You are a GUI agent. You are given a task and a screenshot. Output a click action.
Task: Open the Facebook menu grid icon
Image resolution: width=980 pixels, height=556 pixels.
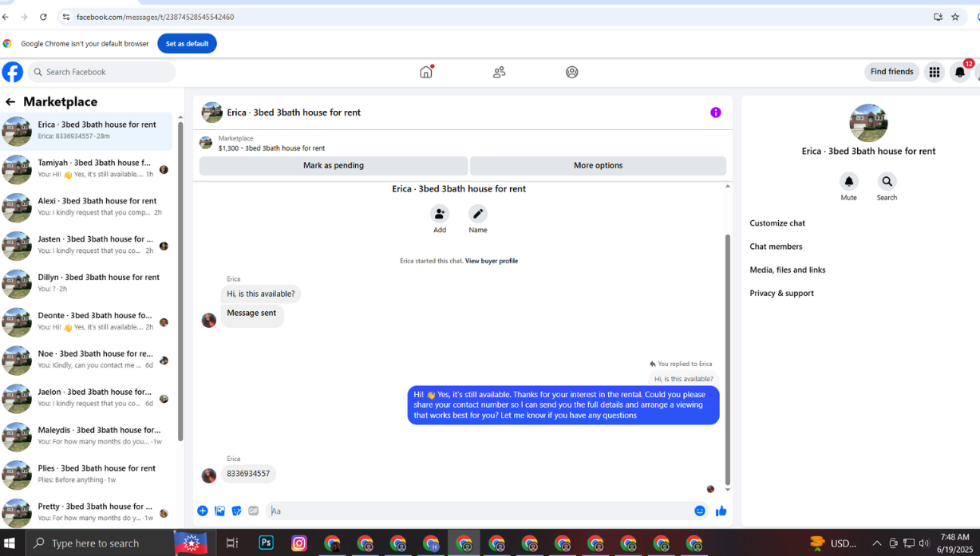click(934, 72)
